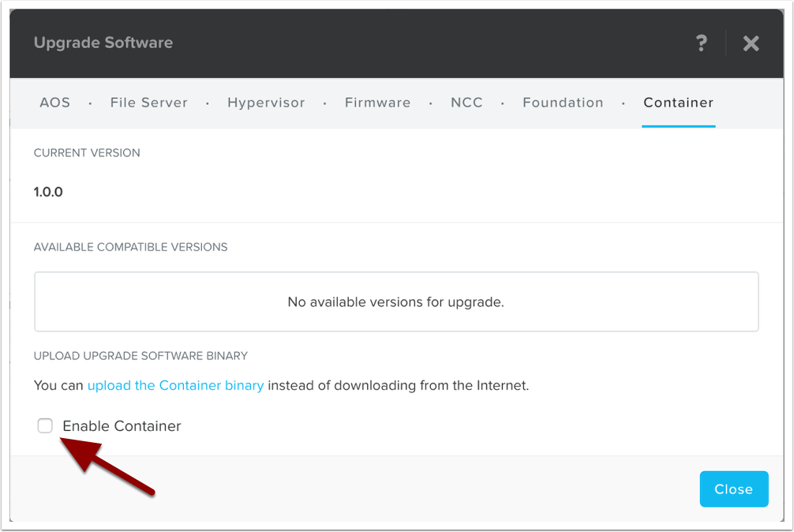
Task: Click the 'UPLOAD UPGRADE SOFTWARE BINARY' heading
Action: coord(140,356)
